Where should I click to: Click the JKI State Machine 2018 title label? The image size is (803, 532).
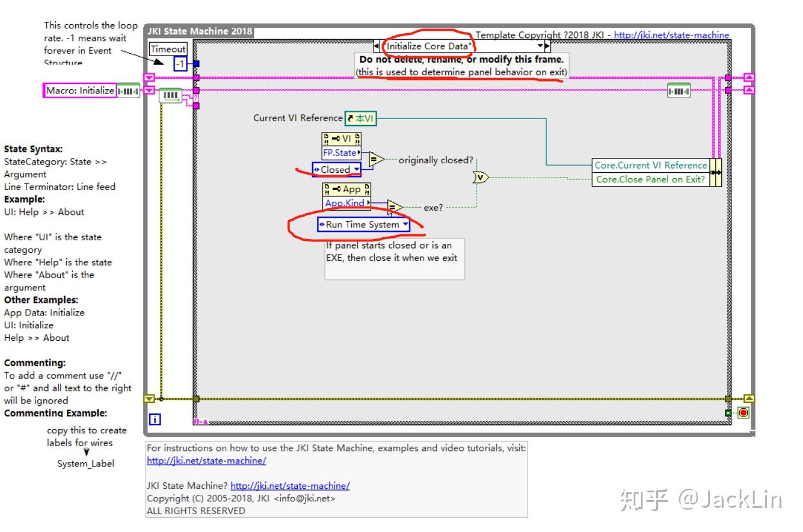coord(200,31)
